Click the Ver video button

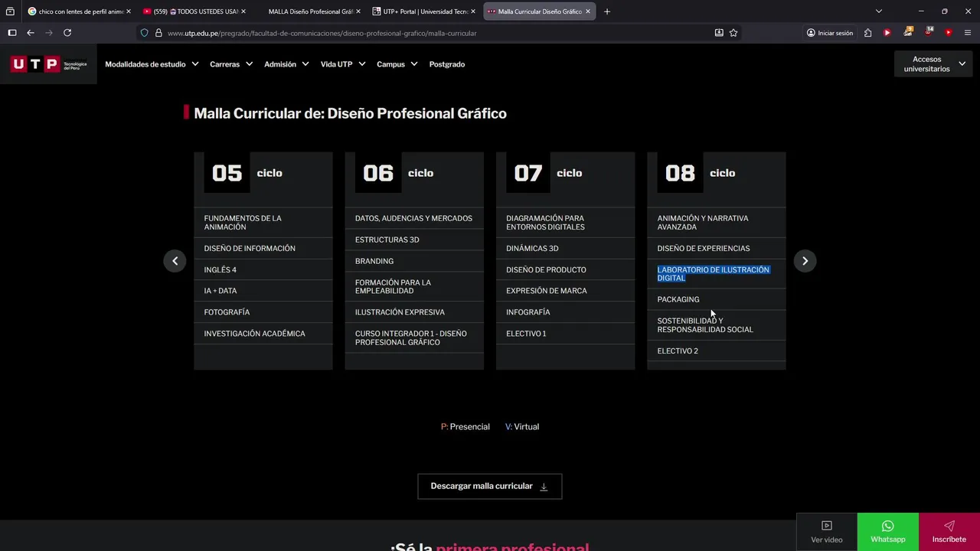(x=826, y=531)
